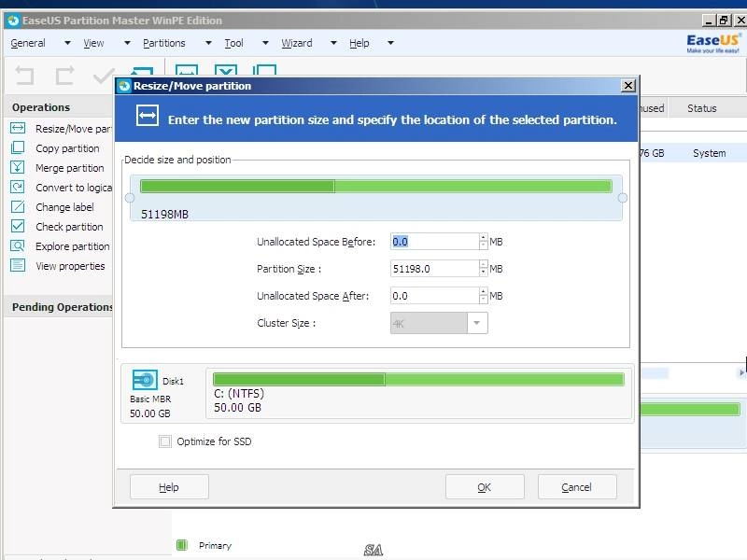This screenshot has height=560, width=747.
Task: Click the Partition Size input field
Action: click(x=434, y=269)
